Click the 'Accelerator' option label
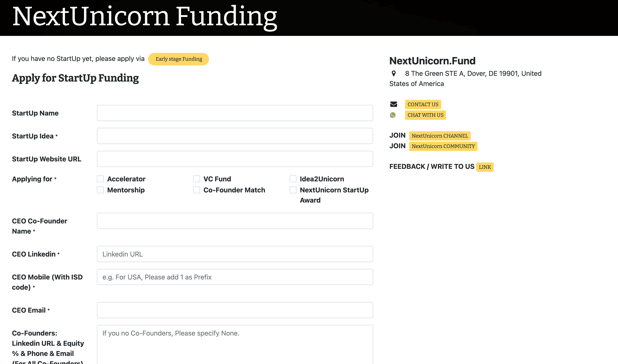The width and height of the screenshot is (618, 364). 126,179
